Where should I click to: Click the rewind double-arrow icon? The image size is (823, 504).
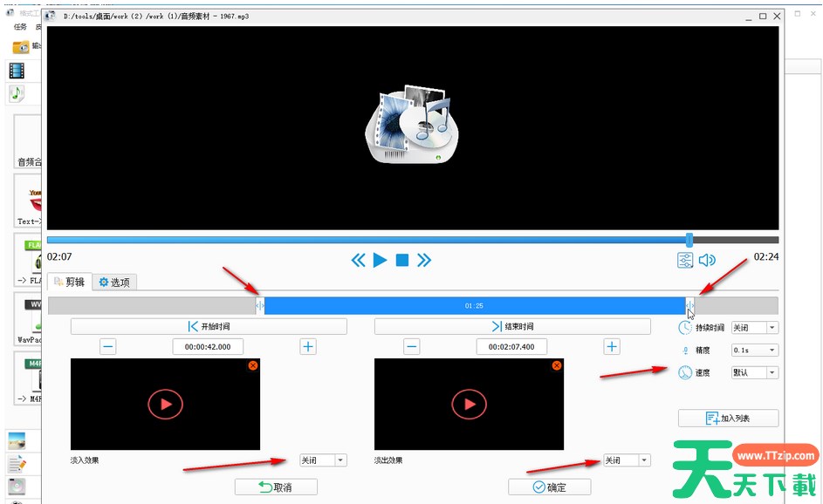click(358, 260)
